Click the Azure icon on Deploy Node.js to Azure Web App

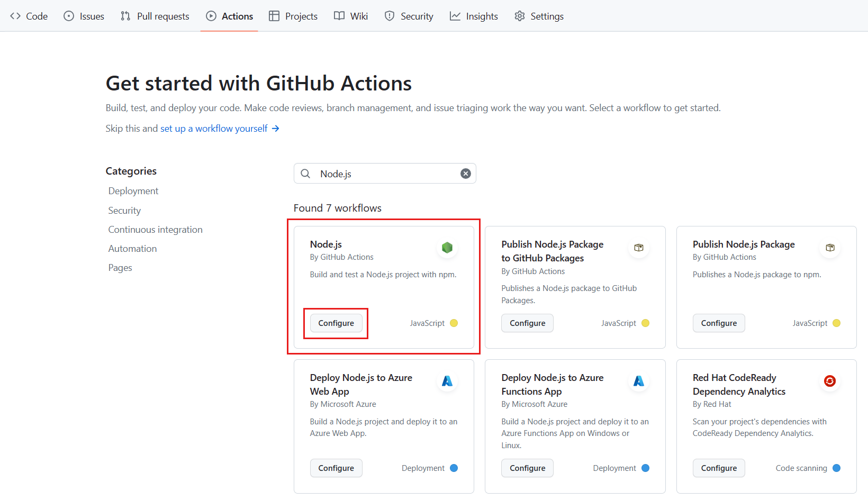click(447, 380)
